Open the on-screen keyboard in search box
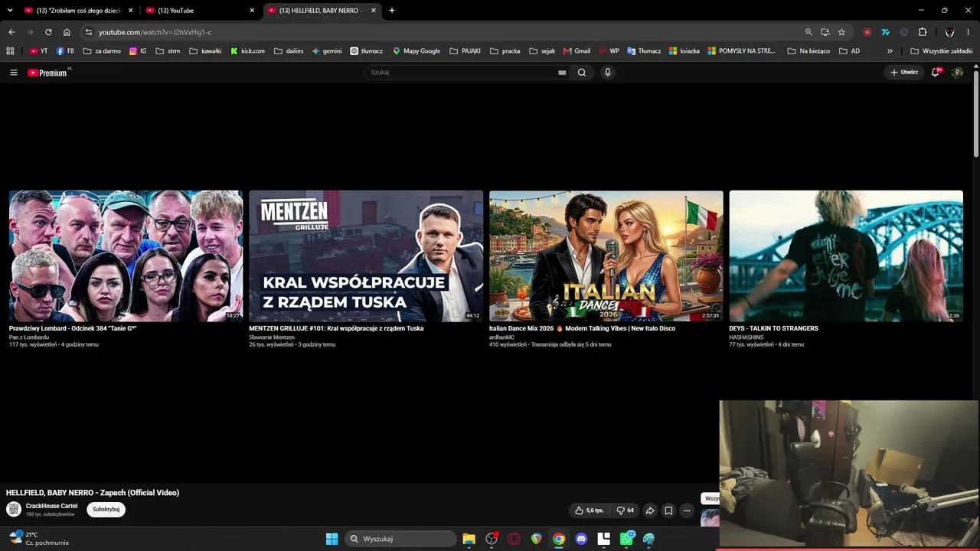 [x=562, y=73]
